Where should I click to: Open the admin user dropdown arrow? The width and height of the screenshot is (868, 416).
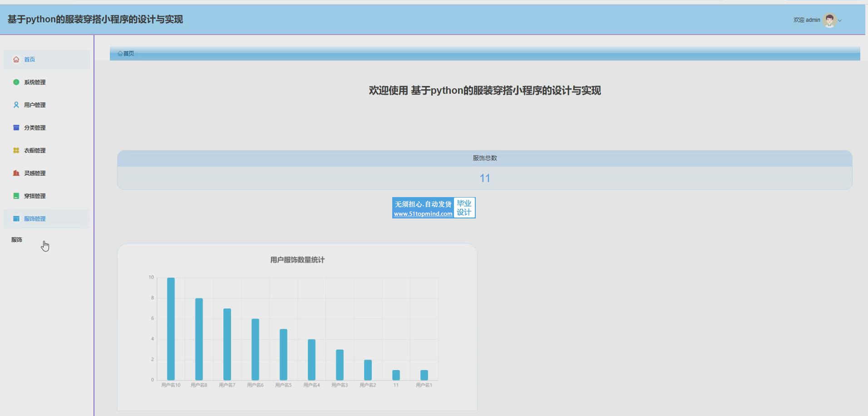click(x=840, y=20)
